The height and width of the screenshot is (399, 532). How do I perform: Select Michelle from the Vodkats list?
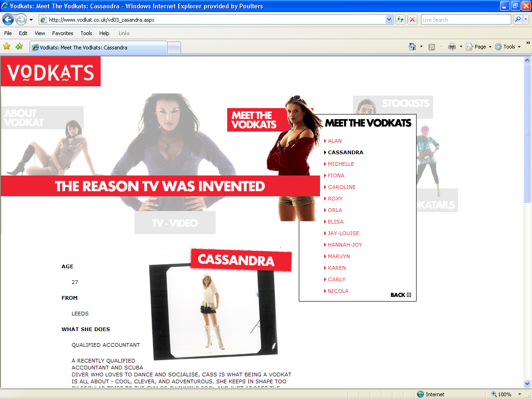pos(339,164)
